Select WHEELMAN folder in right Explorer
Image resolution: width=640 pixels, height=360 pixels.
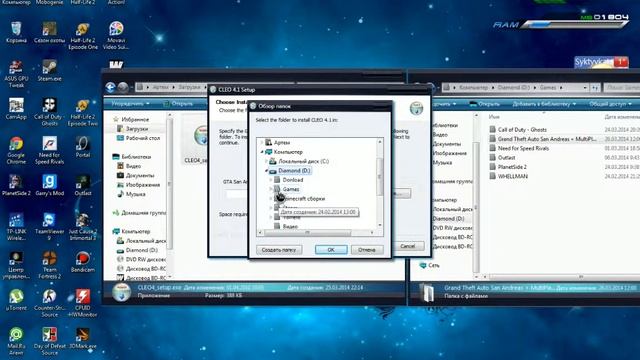click(513, 176)
